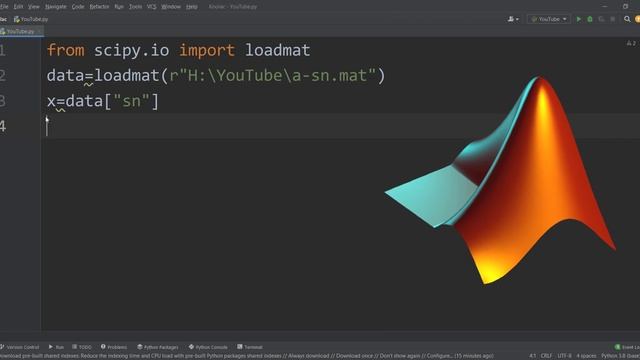Click the word 'loadmat' on the import line
This screenshot has width=640, height=360.
click(x=278, y=51)
